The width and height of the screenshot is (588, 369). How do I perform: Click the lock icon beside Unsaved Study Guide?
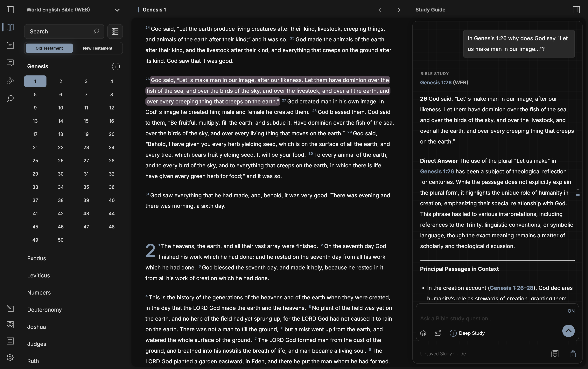[x=573, y=354]
